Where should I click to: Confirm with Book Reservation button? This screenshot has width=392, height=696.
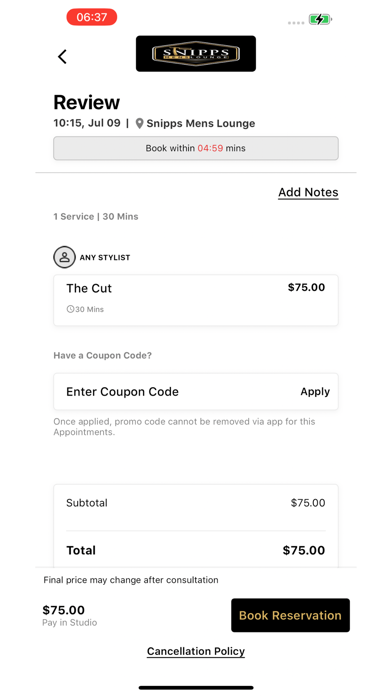pyautogui.click(x=290, y=615)
